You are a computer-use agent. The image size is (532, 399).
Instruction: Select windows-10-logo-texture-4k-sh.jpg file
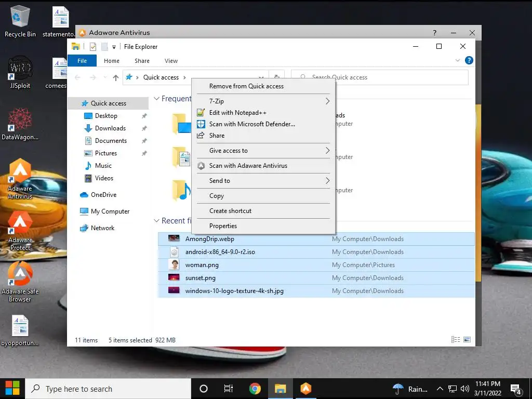316,291
